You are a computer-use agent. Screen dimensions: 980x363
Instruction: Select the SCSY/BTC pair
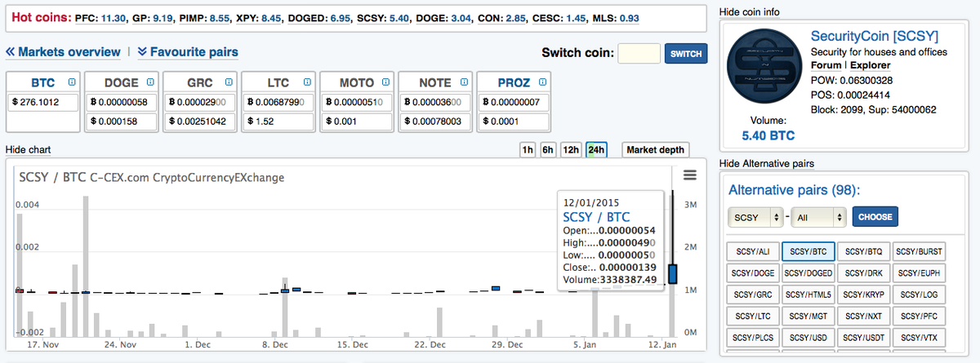[807, 251]
